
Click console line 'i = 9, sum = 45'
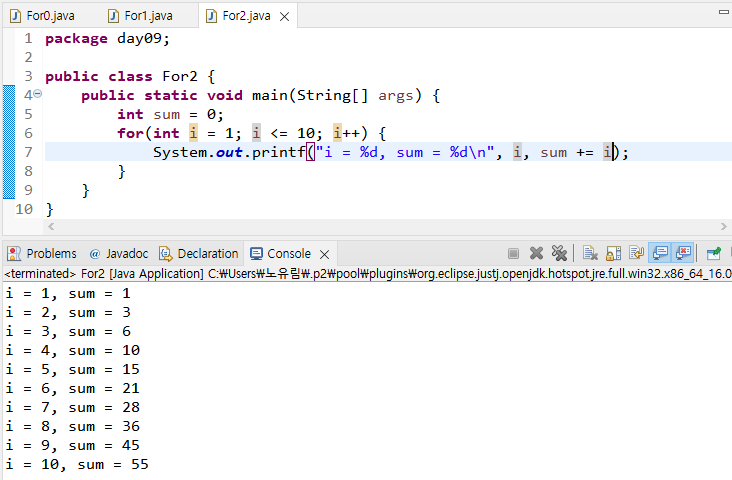[72, 445]
